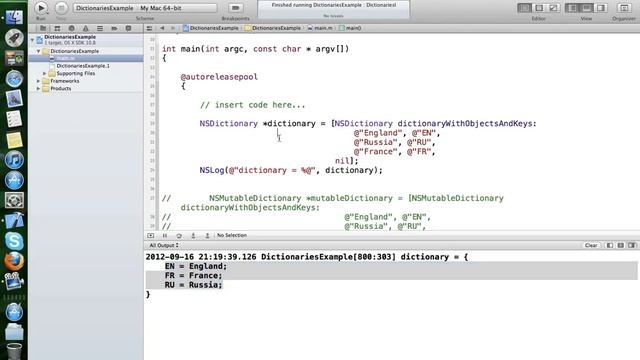
Task: Collapse the DictionariesExample group folder
Action: (x=38, y=51)
